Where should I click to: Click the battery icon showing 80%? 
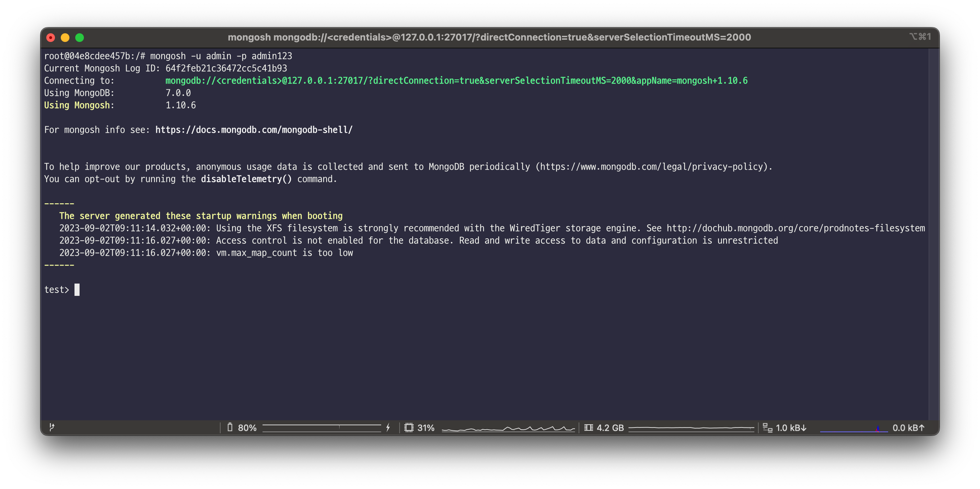[230, 428]
